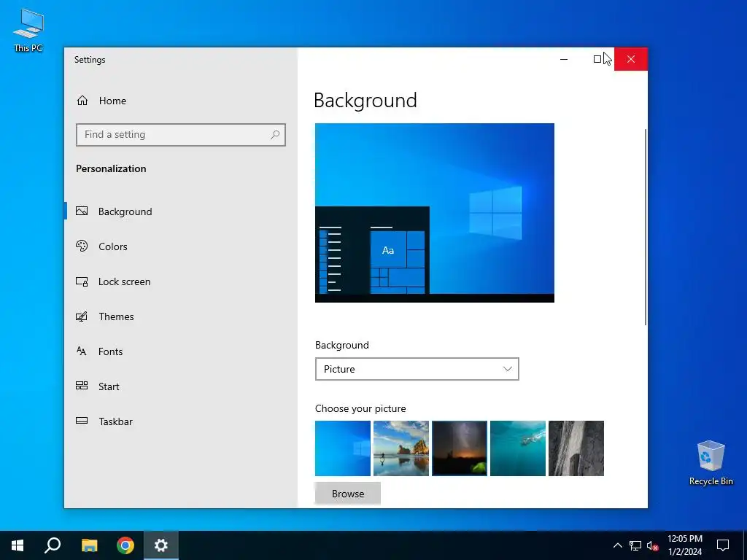Launch Google Chrome from taskbar
Image resolution: width=747 pixels, height=560 pixels.
click(x=125, y=545)
